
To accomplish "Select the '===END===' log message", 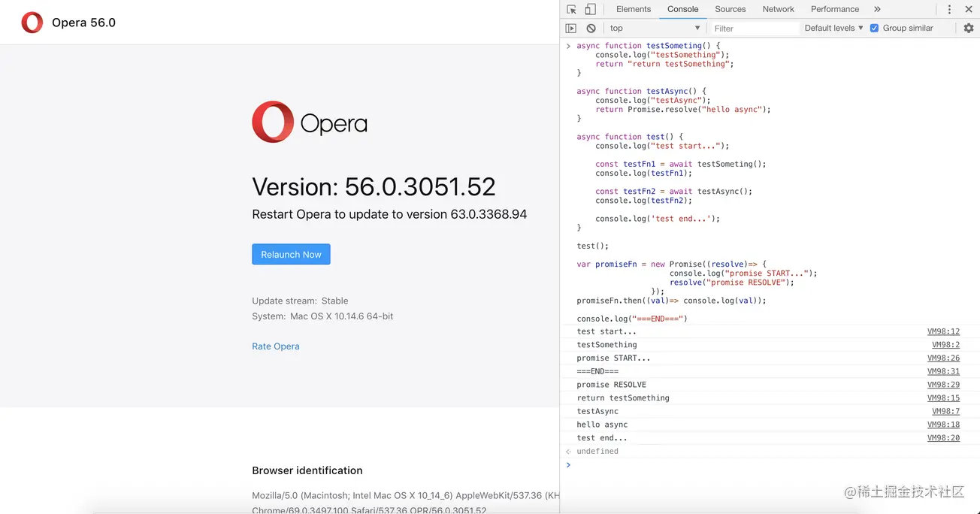I will point(597,371).
